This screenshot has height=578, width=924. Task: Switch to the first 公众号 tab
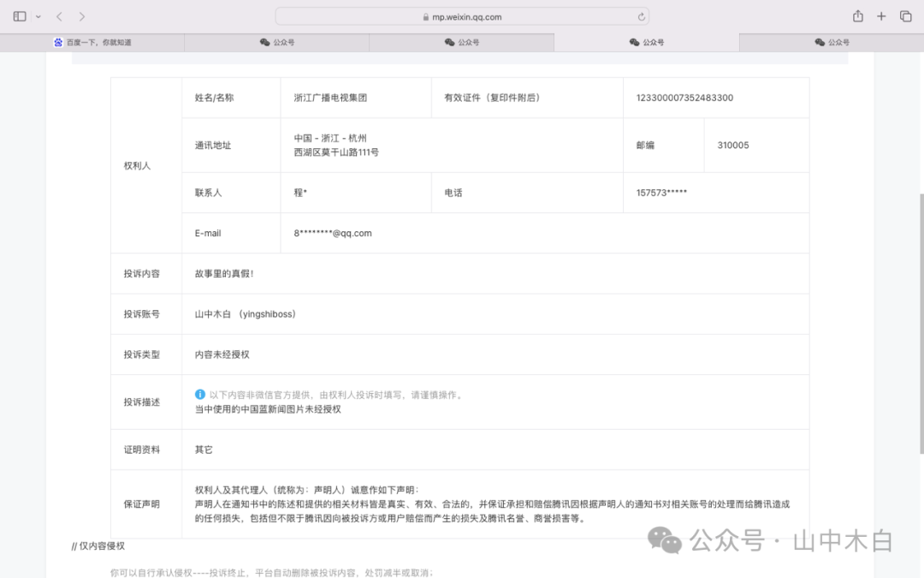click(277, 43)
